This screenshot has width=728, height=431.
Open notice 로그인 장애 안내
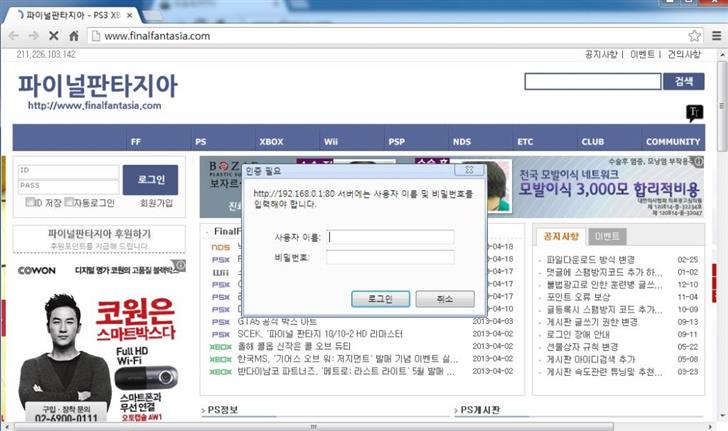(578, 334)
